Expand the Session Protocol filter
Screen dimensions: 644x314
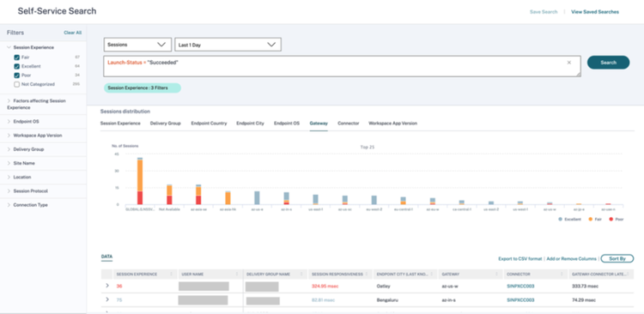pos(9,191)
